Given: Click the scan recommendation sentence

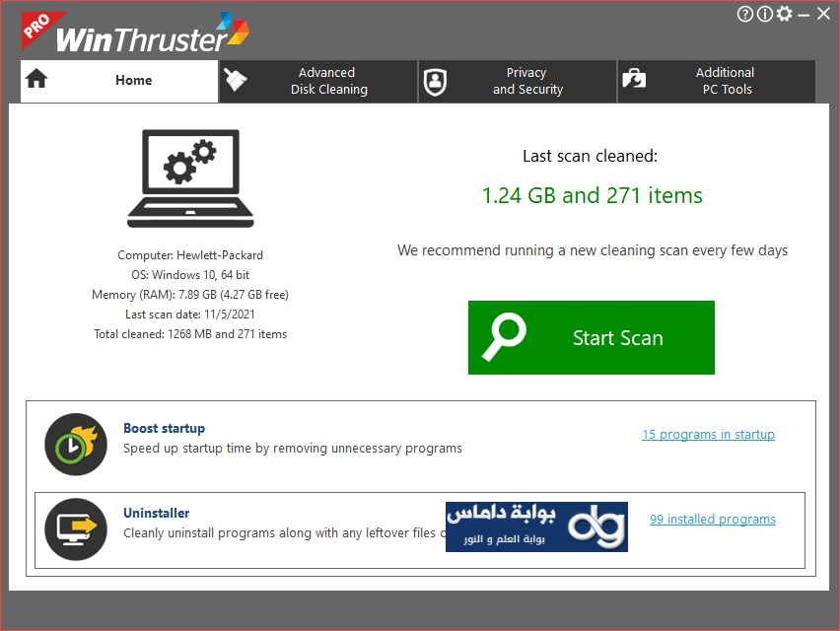Looking at the screenshot, I should 593,250.
